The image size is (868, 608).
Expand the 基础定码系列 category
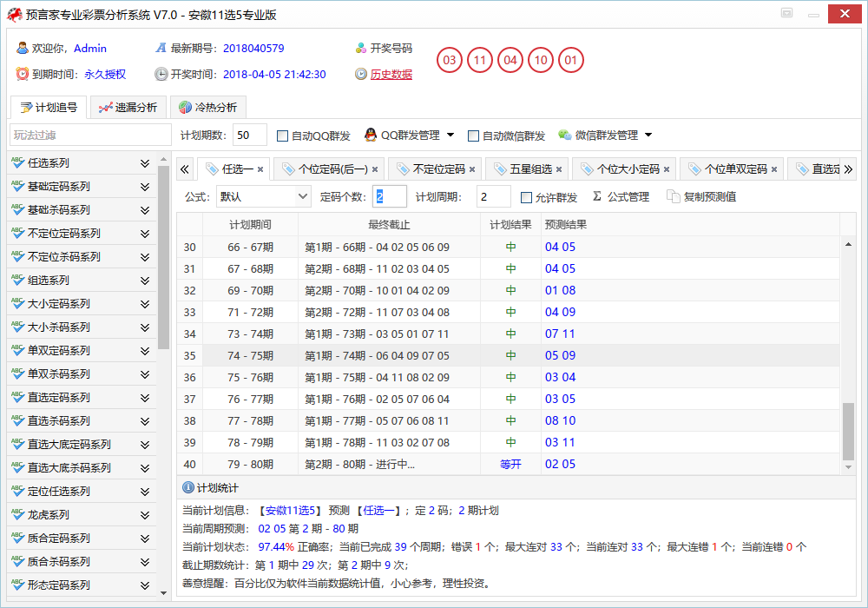tap(144, 187)
